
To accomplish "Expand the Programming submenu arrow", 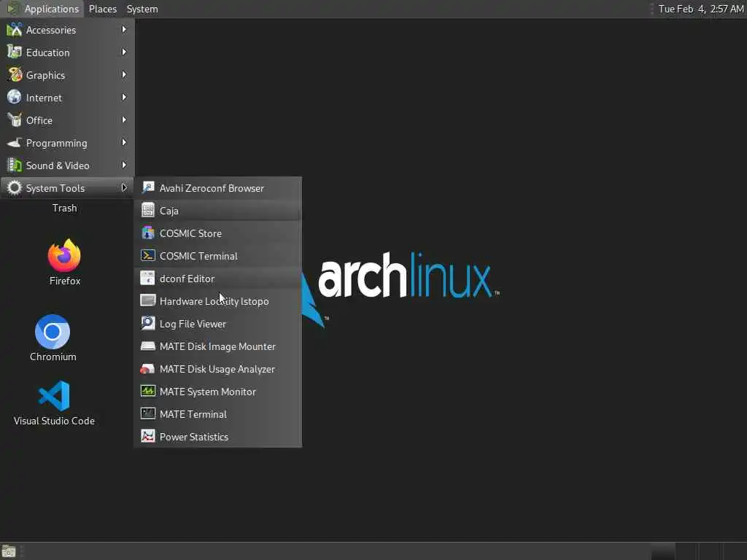I will pyautogui.click(x=124, y=142).
